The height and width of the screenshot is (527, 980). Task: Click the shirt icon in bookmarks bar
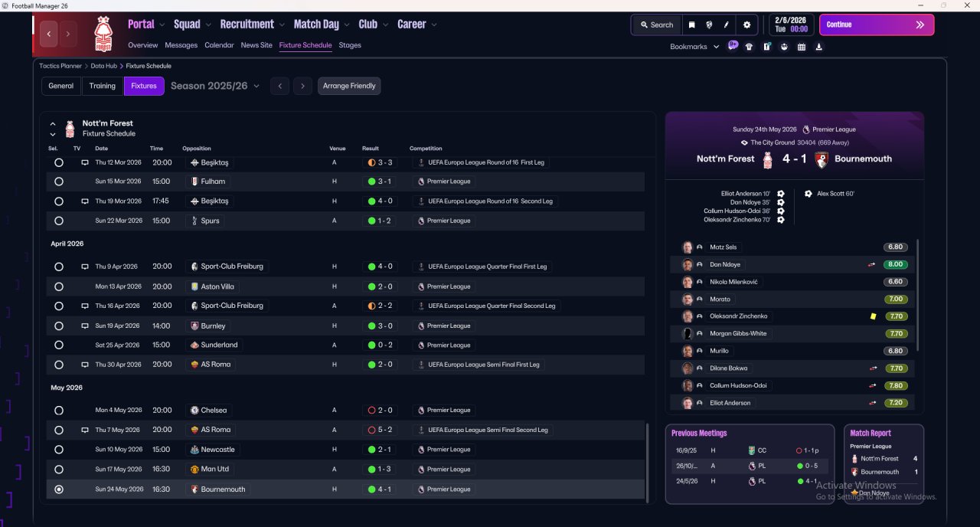749,47
